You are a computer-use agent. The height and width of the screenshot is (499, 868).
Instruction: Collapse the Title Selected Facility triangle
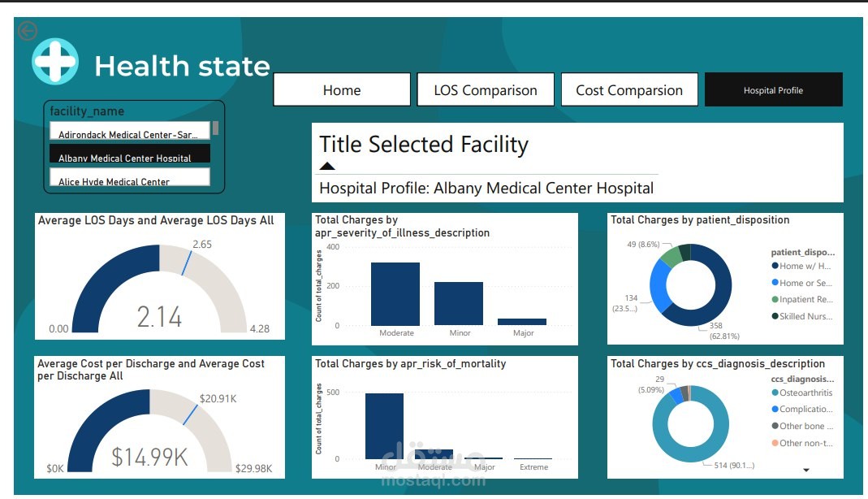tap(327, 166)
